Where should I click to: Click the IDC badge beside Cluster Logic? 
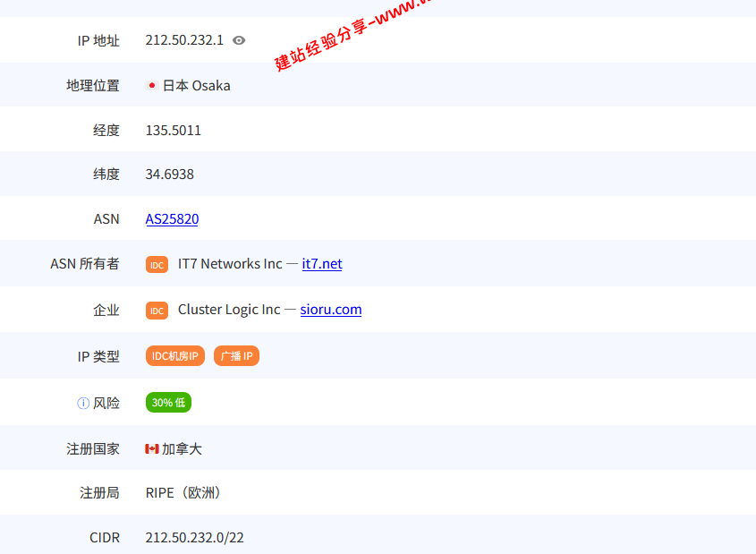click(x=157, y=311)
